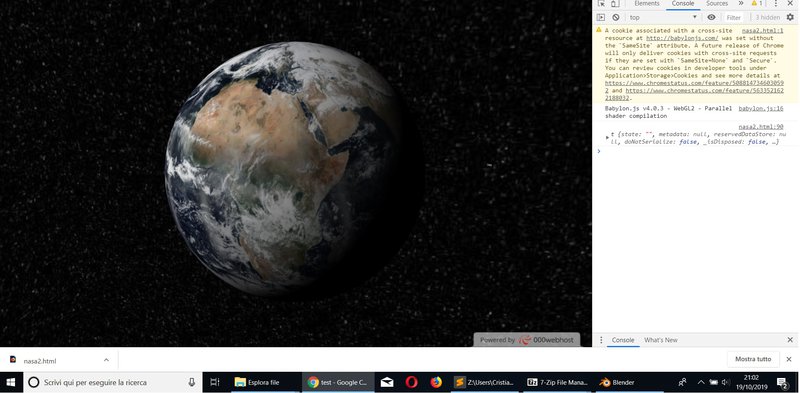800x393 pixels.
Task: Select the drawer Console tab
Action: click(623, 340)
